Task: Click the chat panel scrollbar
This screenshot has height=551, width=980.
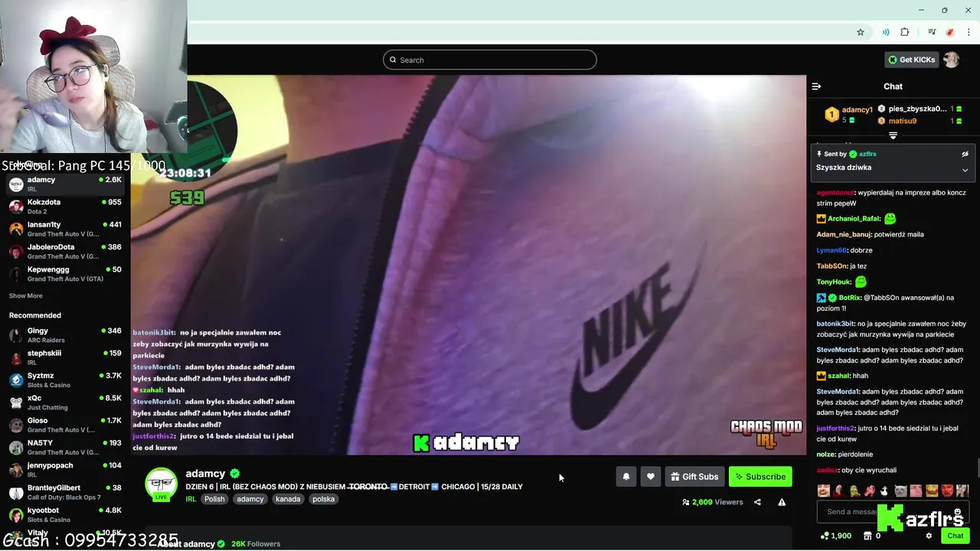Action: point(977,467)
